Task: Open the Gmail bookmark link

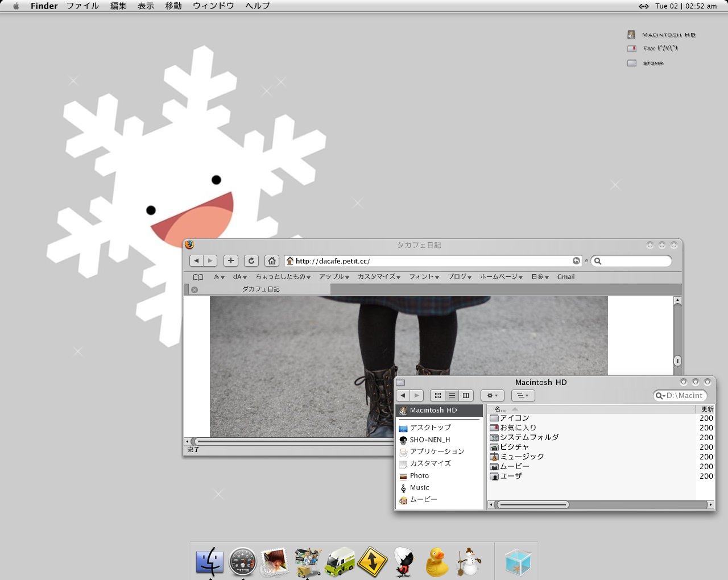Action: (x=566, y=277)
